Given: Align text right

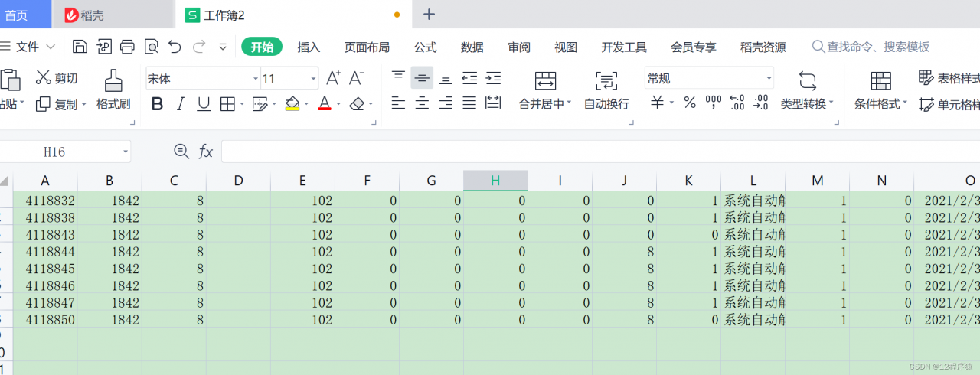Looking at the screenshot, I should pos(446,103).
